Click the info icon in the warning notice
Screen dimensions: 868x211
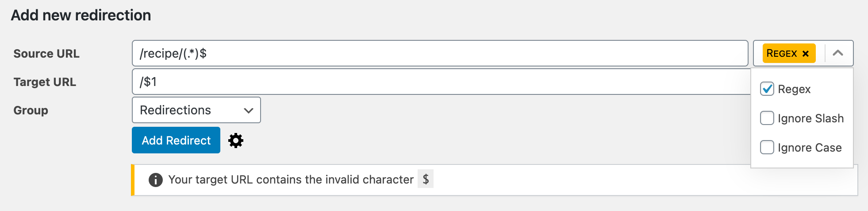(156, 180)
